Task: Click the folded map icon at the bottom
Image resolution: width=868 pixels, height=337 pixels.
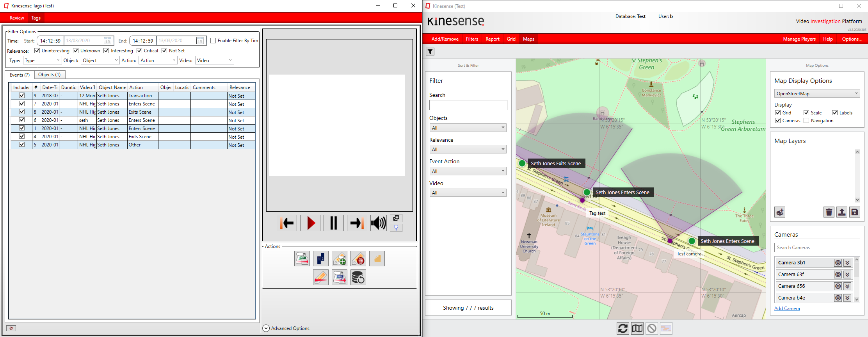Action: click(637, 328)
